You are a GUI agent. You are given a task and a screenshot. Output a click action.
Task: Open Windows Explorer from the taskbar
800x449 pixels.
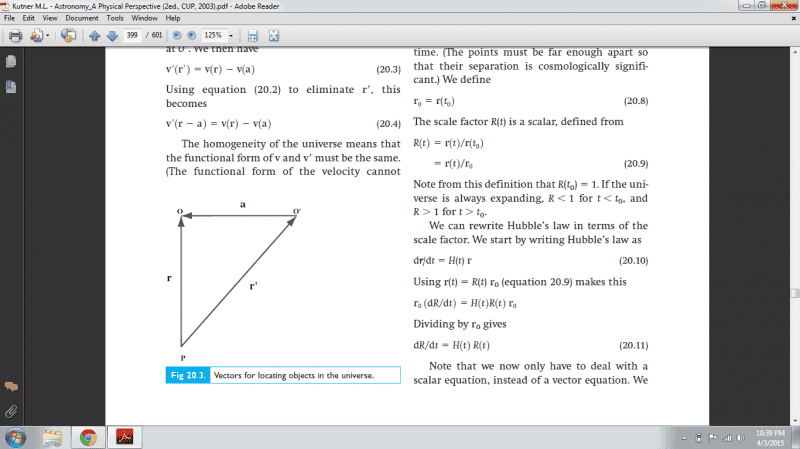tap(53, 437)
